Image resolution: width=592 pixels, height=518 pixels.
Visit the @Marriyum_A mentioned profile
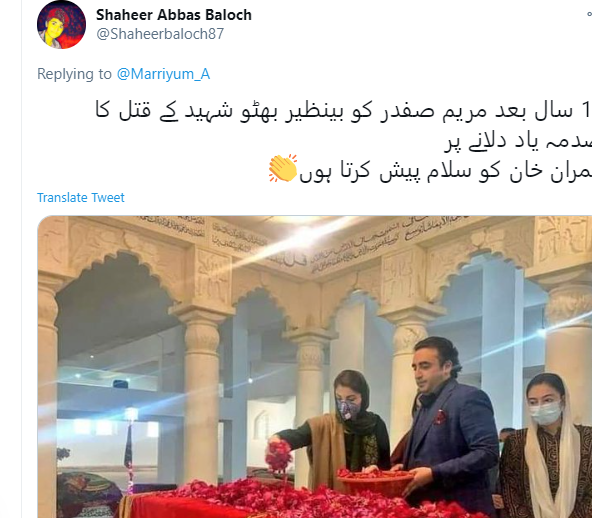(163, 74)
